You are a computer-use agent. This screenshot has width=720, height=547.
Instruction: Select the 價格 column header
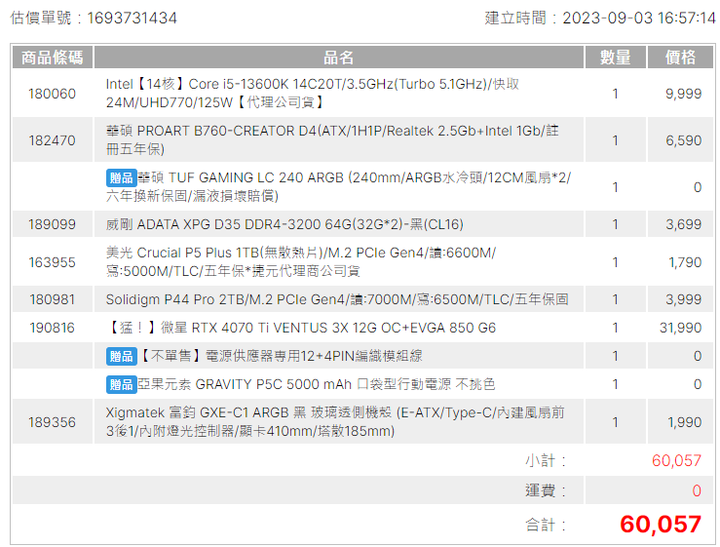click(681, 57)
